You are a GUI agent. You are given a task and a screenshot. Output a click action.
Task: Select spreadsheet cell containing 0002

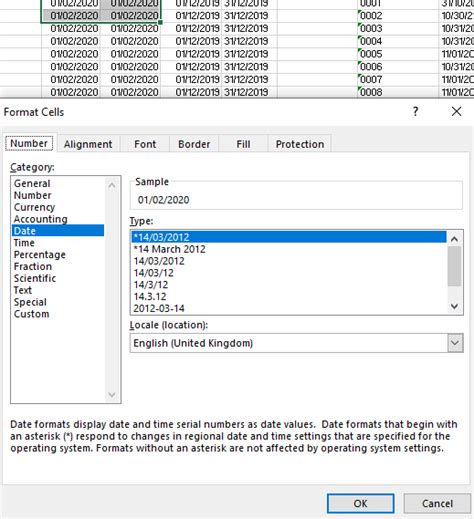point(398,16)
